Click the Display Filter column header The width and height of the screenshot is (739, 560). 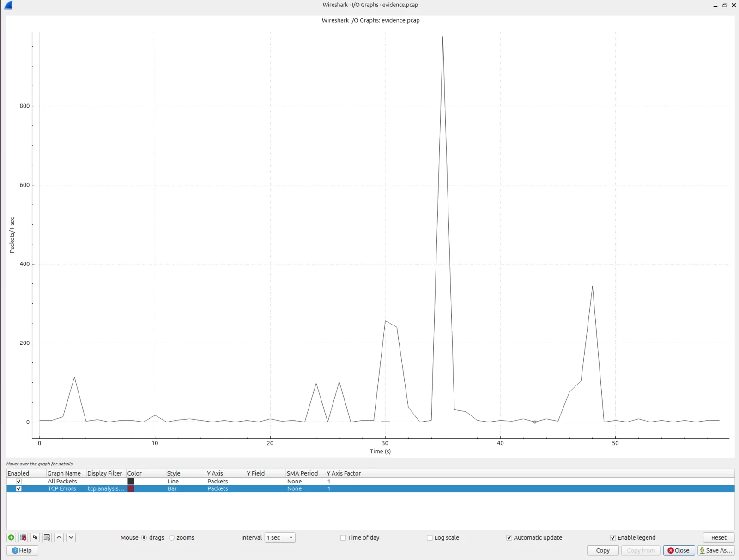click(104, 473)
